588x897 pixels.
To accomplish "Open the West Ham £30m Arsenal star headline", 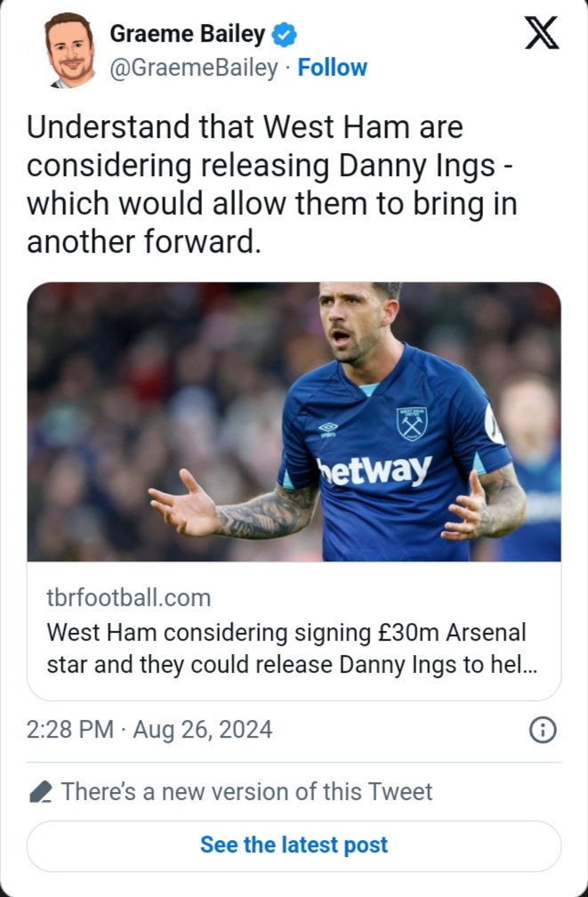I will [286, 649].
